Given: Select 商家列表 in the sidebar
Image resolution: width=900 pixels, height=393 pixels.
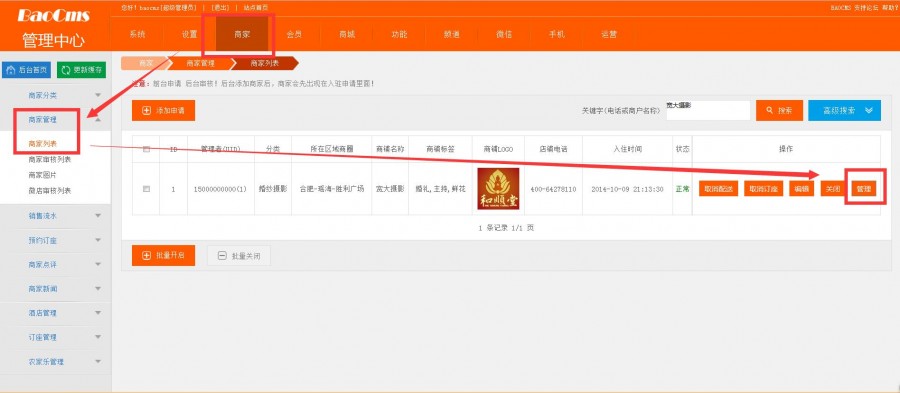Looking at the screenshot, I should coord(42,143).
